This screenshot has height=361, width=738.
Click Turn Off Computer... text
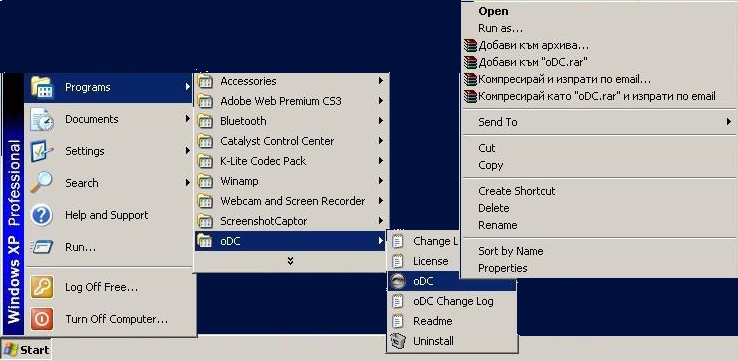tap(116, 319)
